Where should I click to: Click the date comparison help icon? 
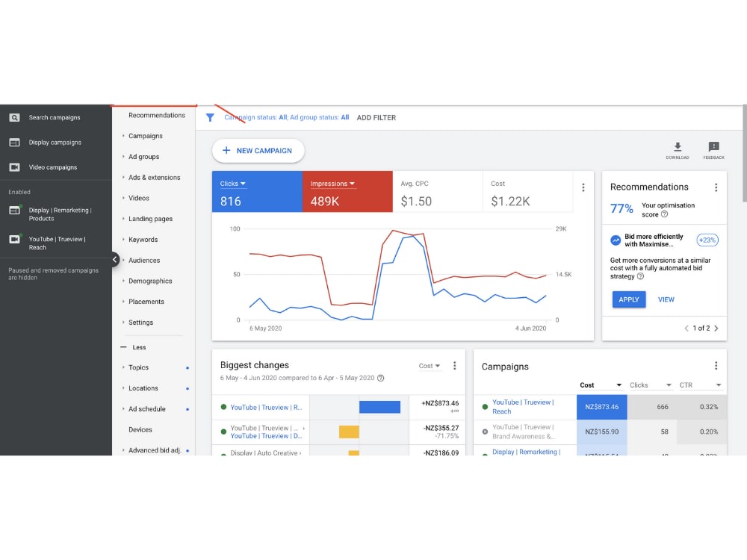tap(381, 378)
